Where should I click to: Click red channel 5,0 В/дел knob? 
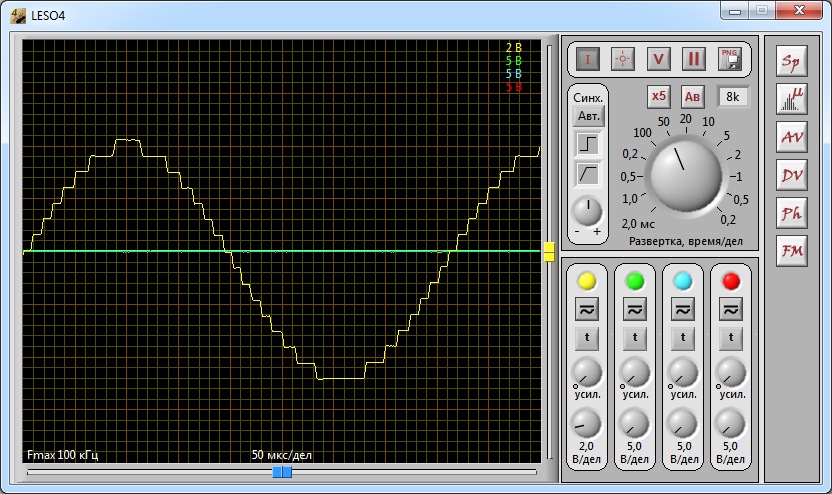(730, 424)
